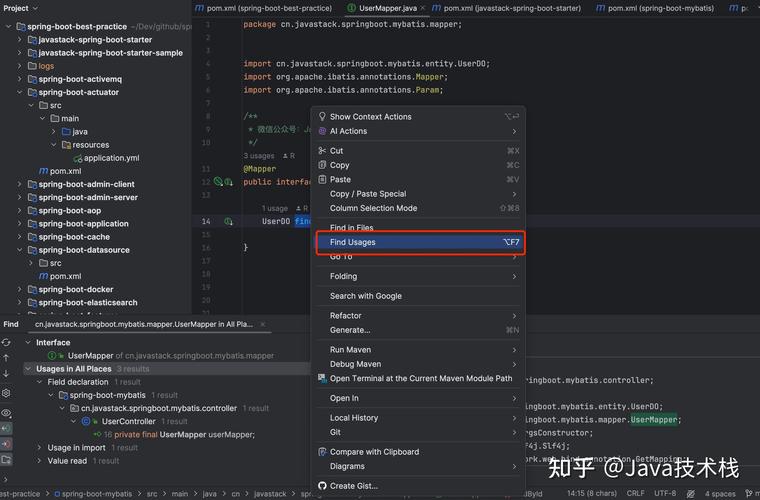Switch to pom.xml (spring-boot-best-practice) tab
Image resolution: width=760 pixels, height=500 pixels.
pyautogui.click(x=264, y=8)
